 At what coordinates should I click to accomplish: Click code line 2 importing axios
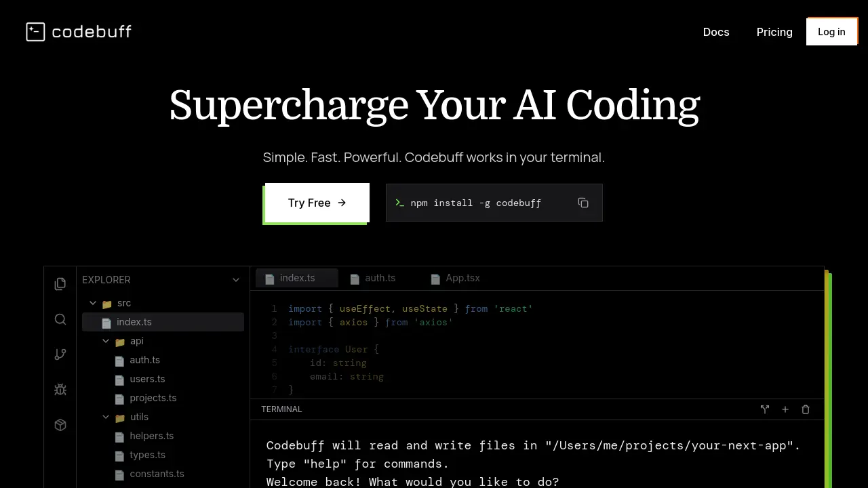coord(370,322)
